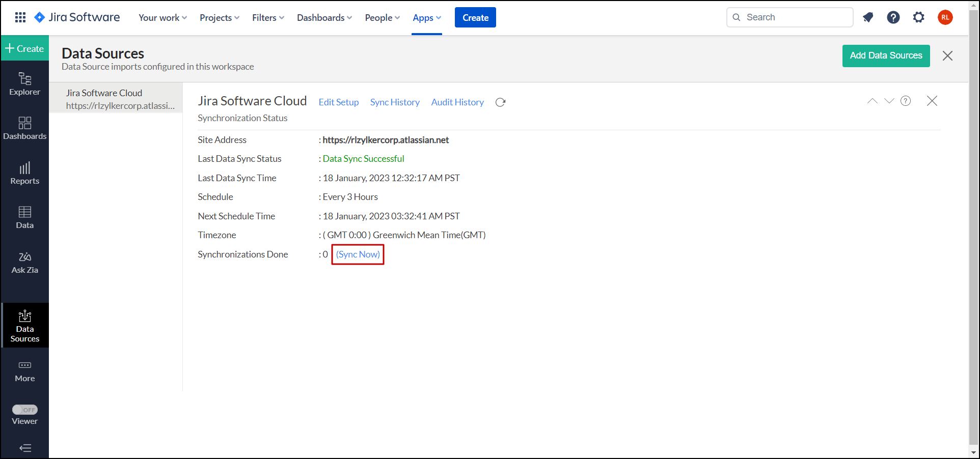The image size is (980, 459).
Task: Toggle the Viewer mode switch
Action: coord(25,410)
